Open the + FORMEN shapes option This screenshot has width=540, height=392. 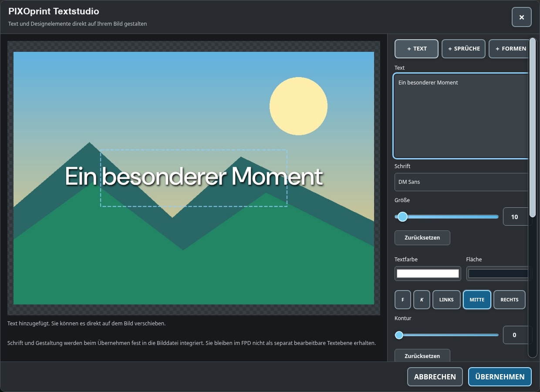(510, 49)
